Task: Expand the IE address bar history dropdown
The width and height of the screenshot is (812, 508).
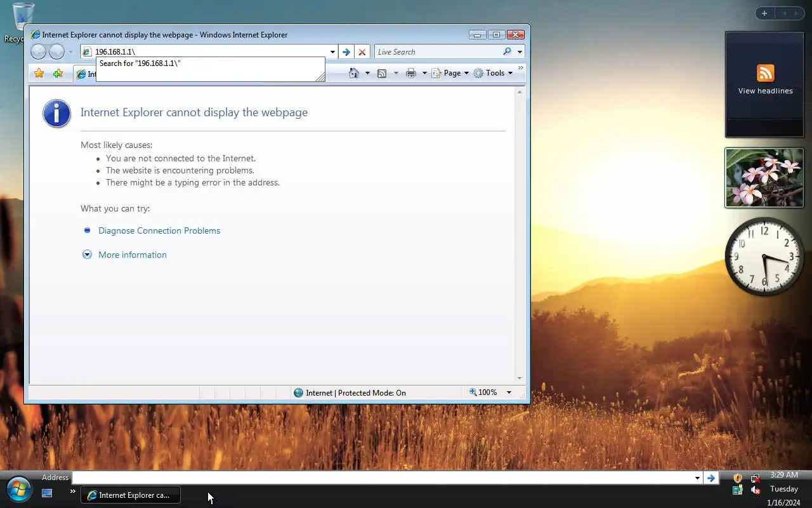Action: click(x=332, y=52)
